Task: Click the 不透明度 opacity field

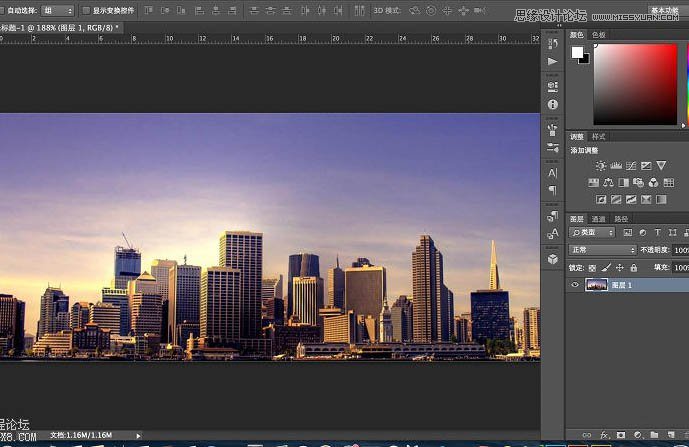Action: coord(681,250)
